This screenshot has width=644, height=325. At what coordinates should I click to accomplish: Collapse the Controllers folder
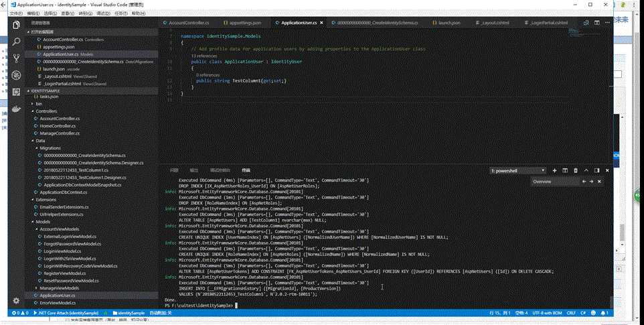46,111
